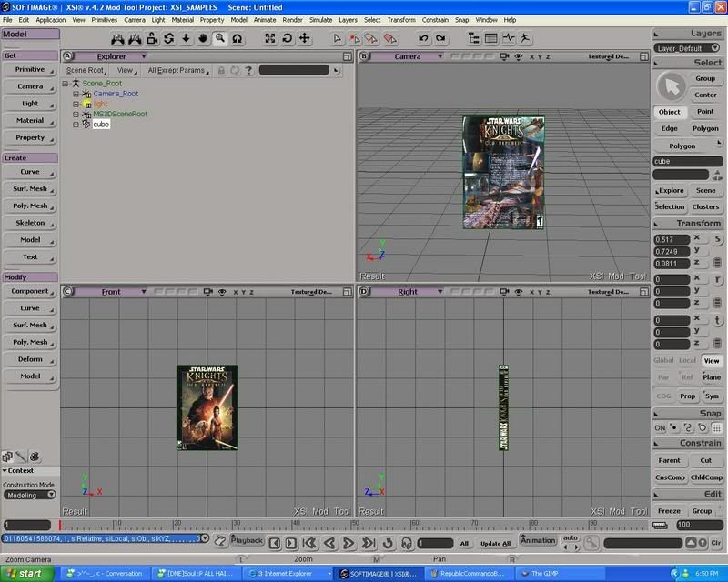Open the Camera viewport view dropdown

pyautogui.click(x=440, y=56)
